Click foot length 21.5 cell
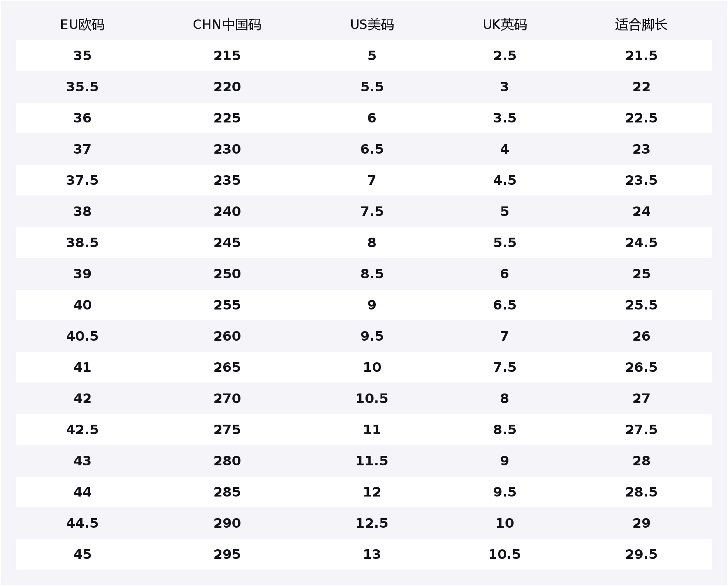This screenshot has width=728, height=586. tap(641, 56)
